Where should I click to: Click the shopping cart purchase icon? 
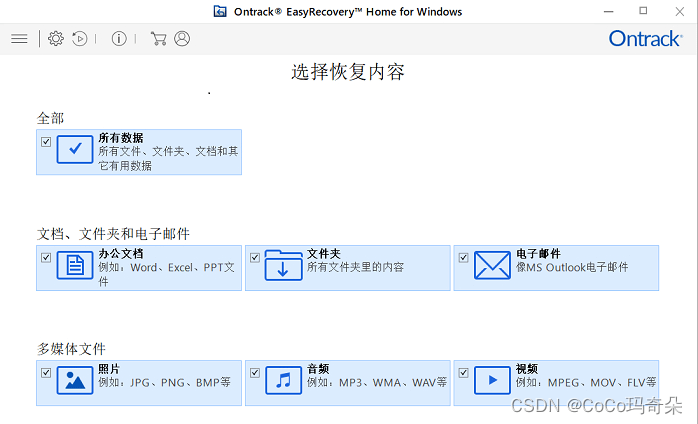[158, 39]
